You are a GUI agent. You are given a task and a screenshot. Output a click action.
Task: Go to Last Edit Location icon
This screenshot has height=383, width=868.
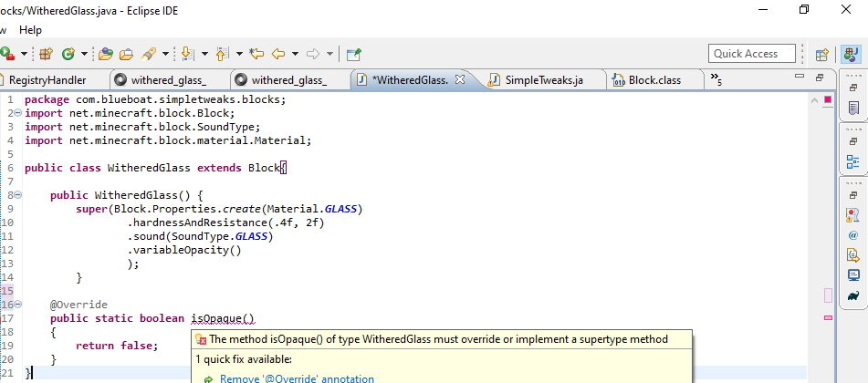click(x=256, y=54)
